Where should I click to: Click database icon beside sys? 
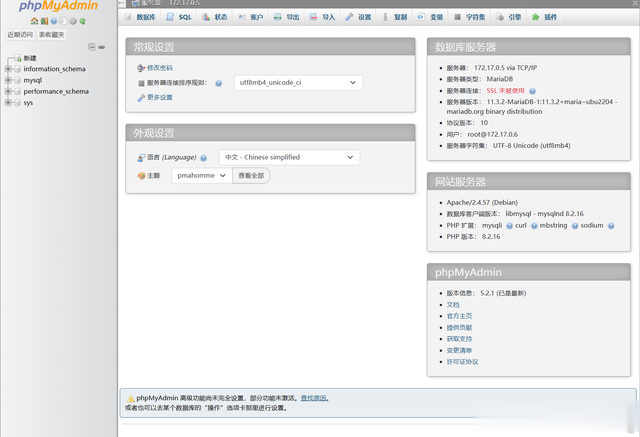[x=17, y=103]
